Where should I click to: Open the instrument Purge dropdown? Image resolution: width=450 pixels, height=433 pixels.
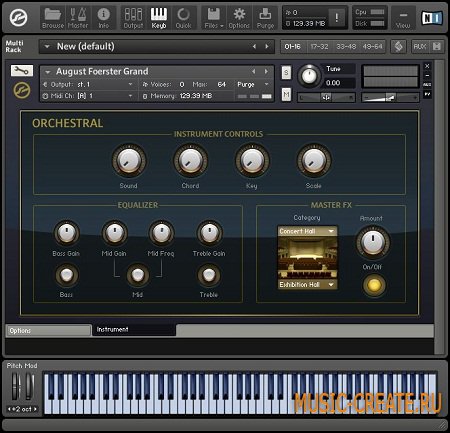coord(253,85)
